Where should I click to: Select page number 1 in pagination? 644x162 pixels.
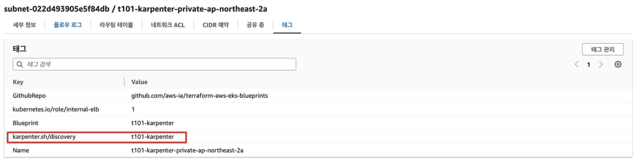(589, 65)
